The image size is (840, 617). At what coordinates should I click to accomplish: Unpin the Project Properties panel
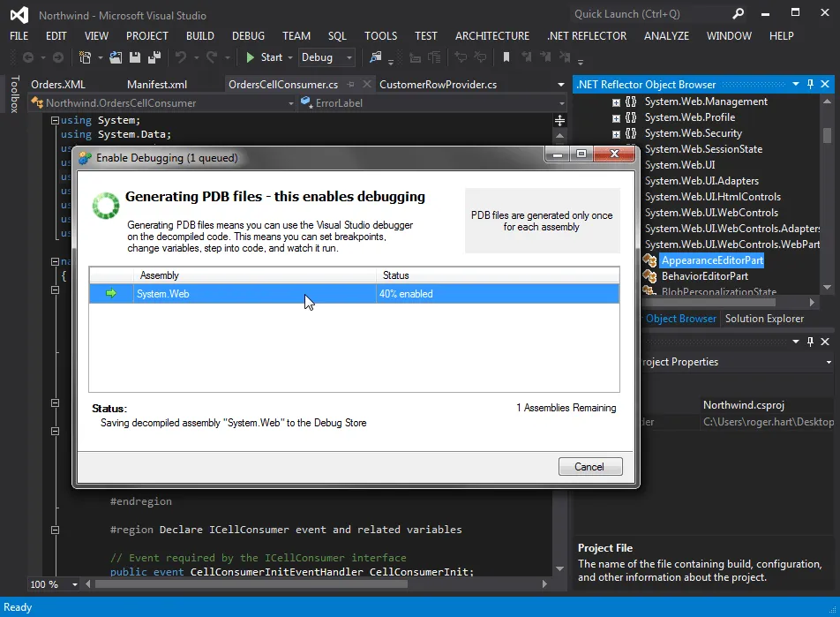point(810,342)
